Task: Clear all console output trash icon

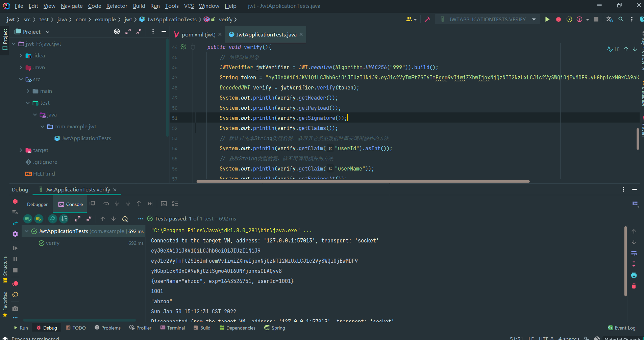Action: pos(634,286)
